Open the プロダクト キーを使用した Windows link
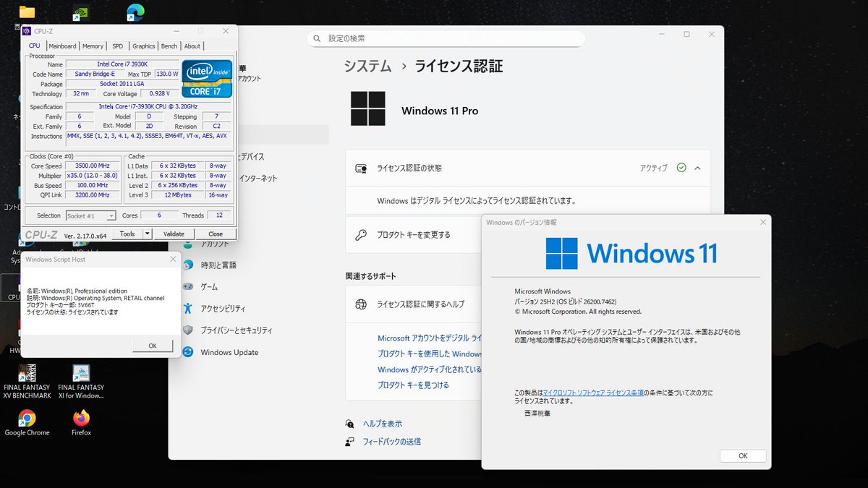This screenshot has width=868, height=488. pyautogui.click(x=430, y=354)
